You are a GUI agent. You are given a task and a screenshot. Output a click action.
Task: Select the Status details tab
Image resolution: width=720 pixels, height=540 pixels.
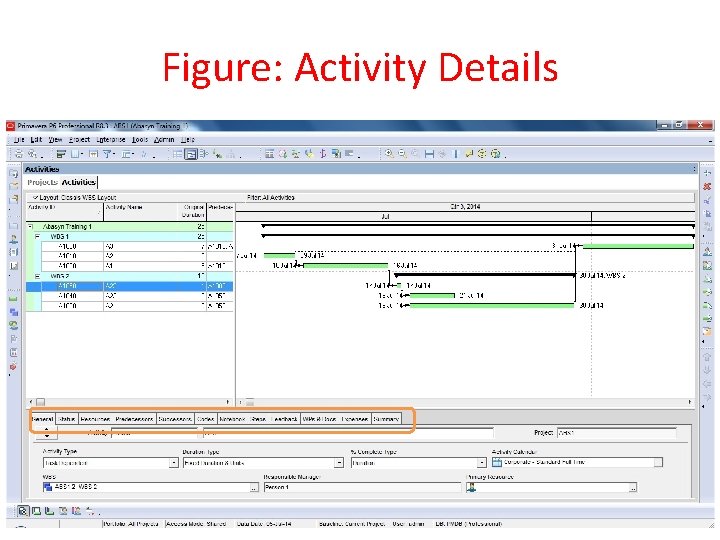[x=67, y=419]
